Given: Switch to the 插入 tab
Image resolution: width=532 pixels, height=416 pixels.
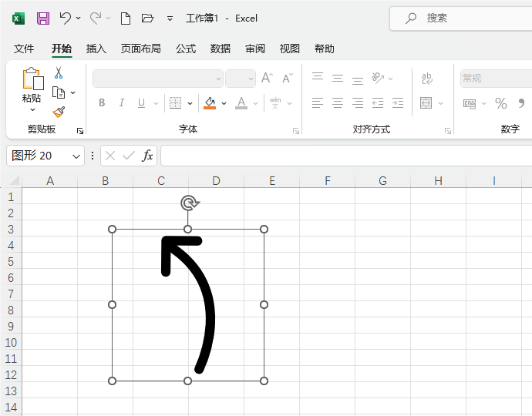Looking at the screenshot, I should pyautogui.click(x=96, y=49).
